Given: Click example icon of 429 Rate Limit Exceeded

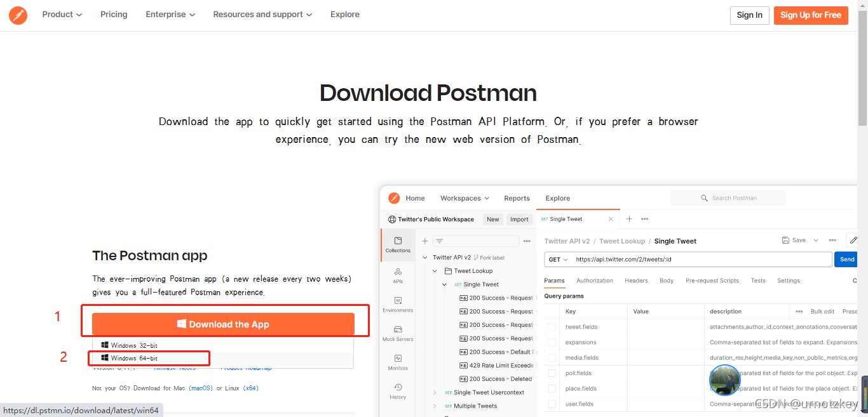Looking at the screenshot, I should pyautogui.click(x=463, y=366).
